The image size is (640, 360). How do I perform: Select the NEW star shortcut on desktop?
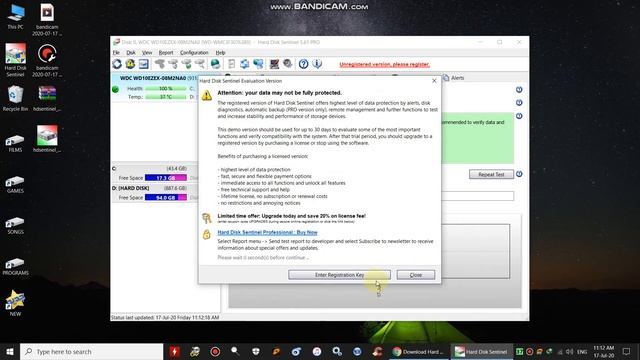pyautogui.click(x=15, y=303)
